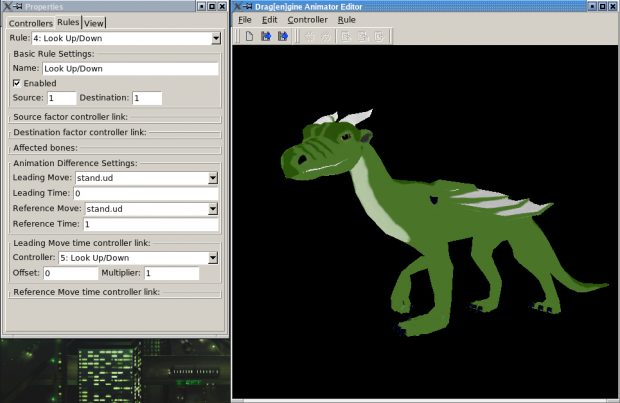Click the new animator document icon
620x403 pixels.
pos(249,36)
